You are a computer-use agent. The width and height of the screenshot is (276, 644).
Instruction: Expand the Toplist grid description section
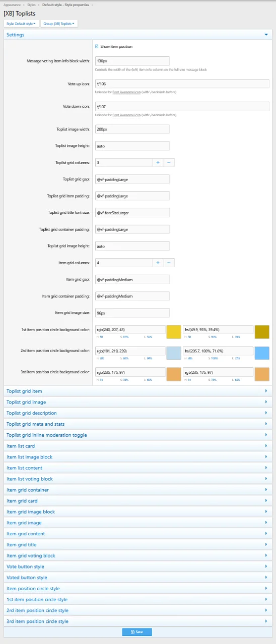click(x=138, y=413)
